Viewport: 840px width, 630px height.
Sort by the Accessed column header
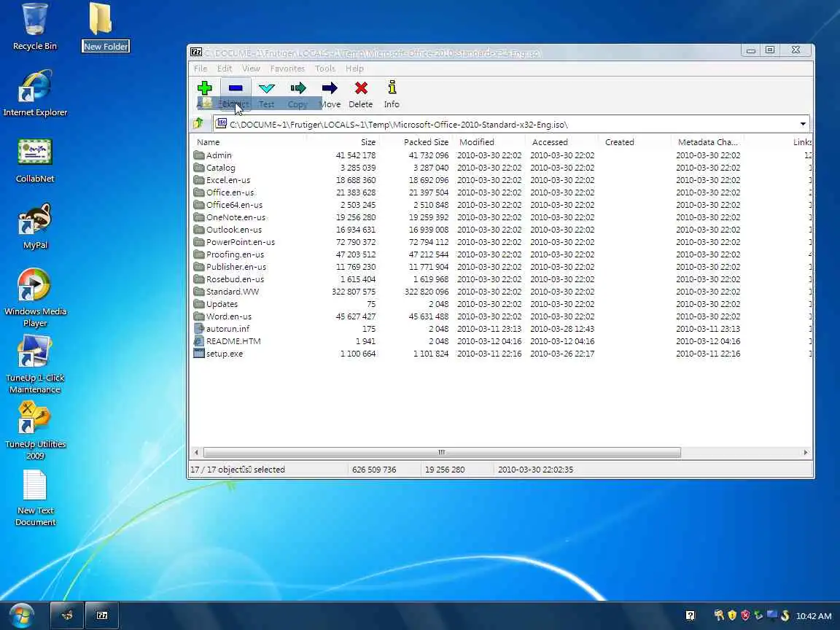[550, 142]
